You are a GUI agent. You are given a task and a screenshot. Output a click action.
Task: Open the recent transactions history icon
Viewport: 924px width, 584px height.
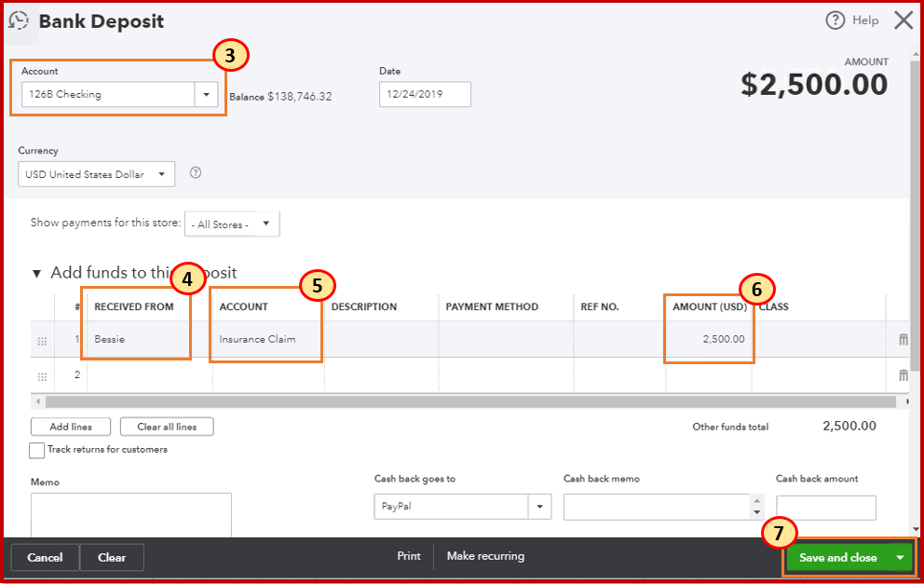[18, 21]
